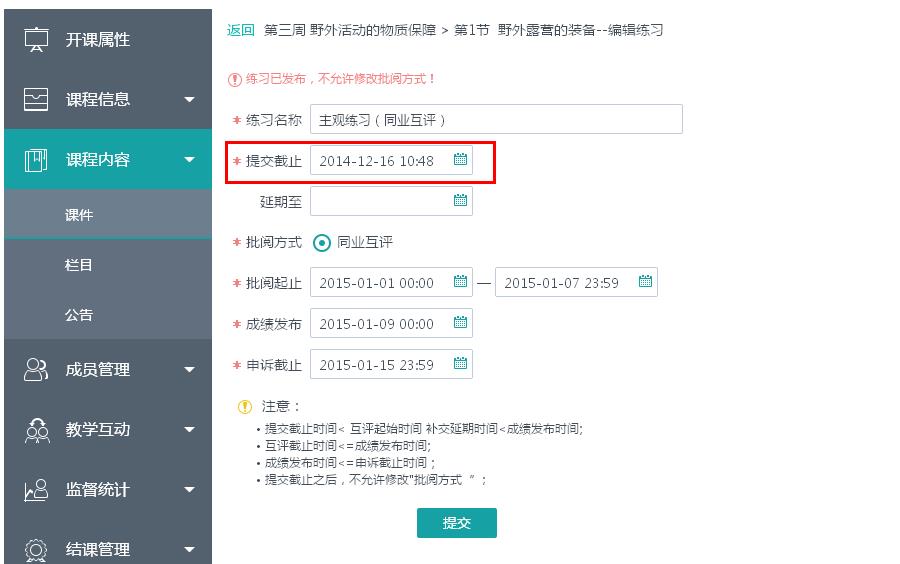
Task: Expand the 教学互动 dropdown arrow
Action: coord(189,430)
